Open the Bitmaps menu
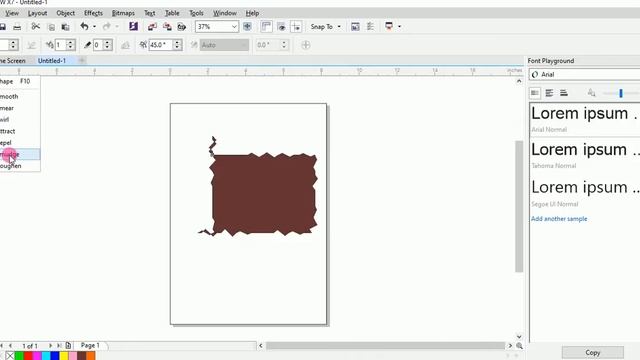Image resolution: width=640 pixels, height=360 pixels. [123, 13]
